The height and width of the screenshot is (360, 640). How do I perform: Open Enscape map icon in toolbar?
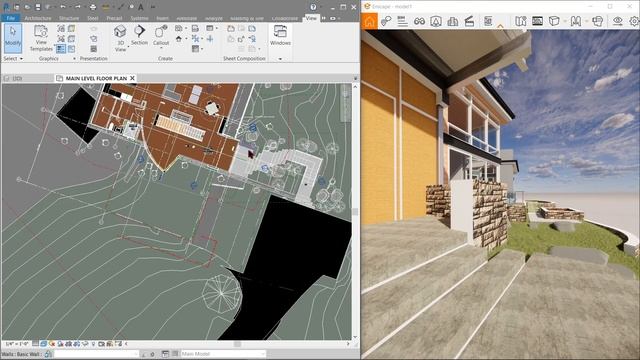520,21
